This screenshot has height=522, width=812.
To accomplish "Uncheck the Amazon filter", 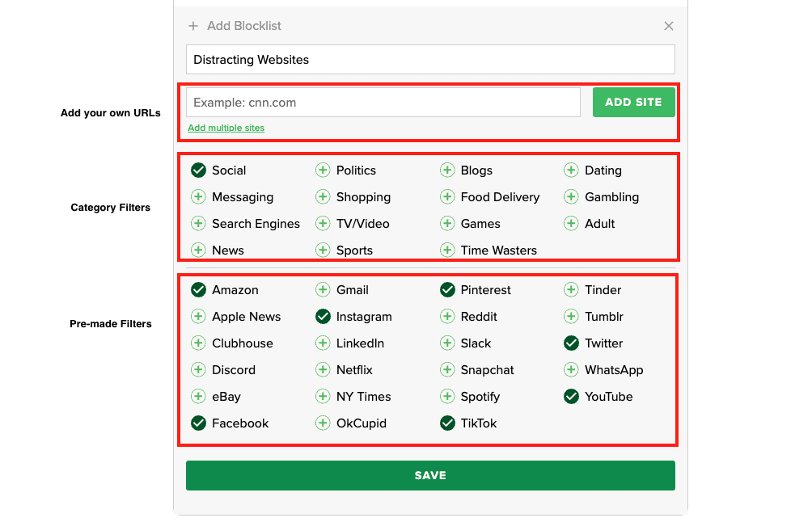I will (198, 290).
